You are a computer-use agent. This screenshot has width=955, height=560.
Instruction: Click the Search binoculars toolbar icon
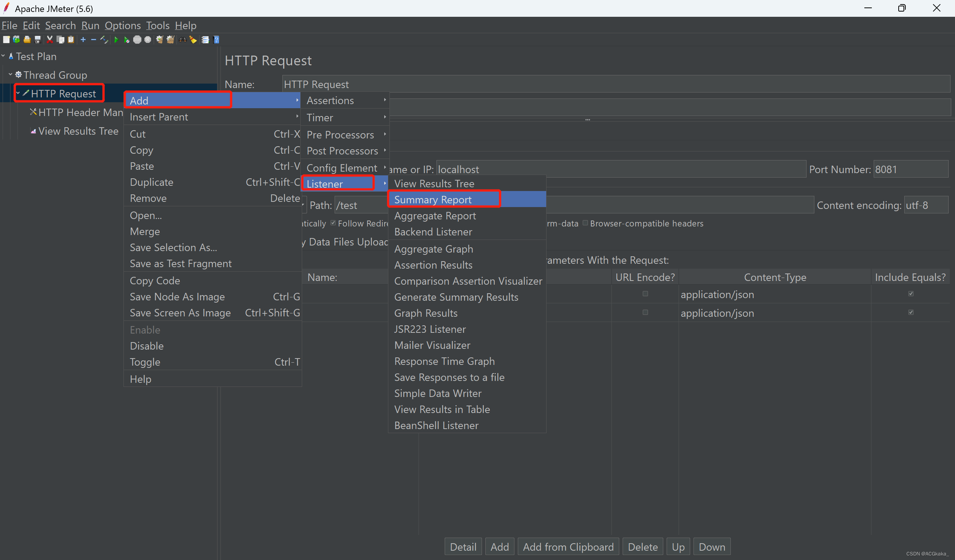click(x=183, y=40)
